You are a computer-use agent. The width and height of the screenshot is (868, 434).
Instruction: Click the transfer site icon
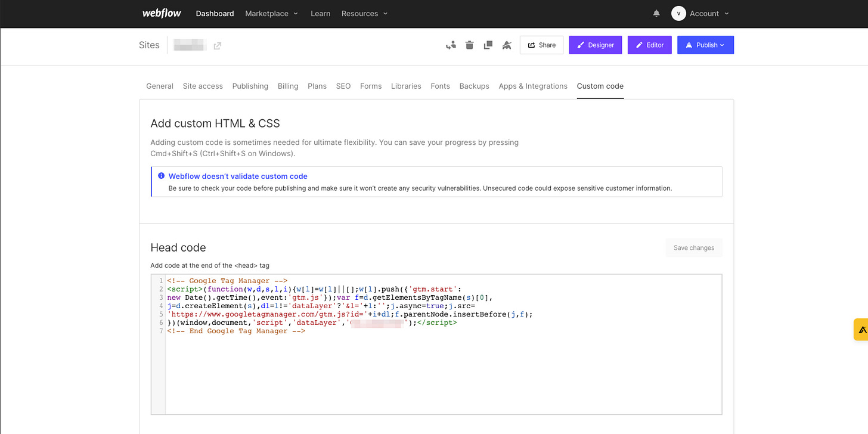[451, 45]
